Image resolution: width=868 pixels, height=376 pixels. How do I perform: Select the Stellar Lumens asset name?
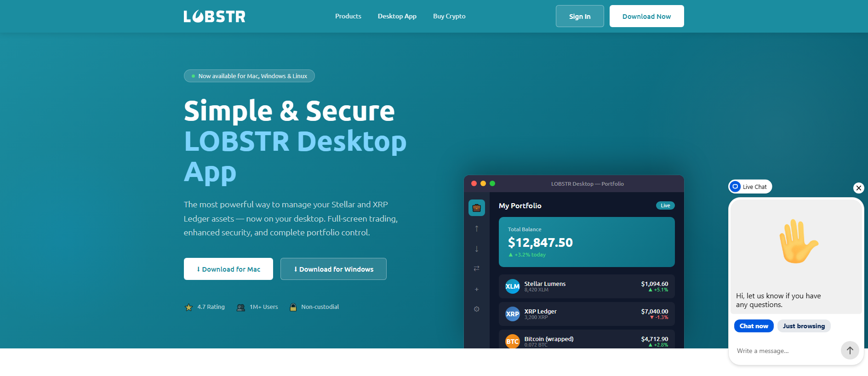pyautogui.click(x=545, y=284)
